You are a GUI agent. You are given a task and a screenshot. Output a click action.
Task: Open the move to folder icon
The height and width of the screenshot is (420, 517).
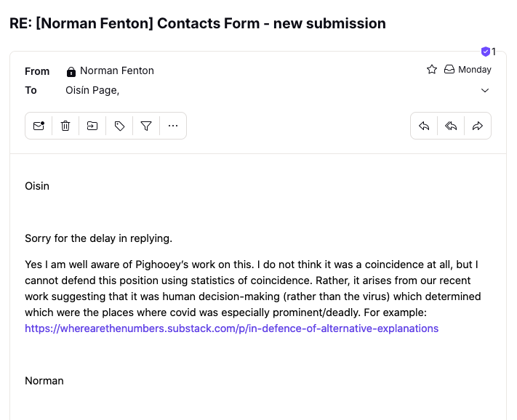coord(92,126)
